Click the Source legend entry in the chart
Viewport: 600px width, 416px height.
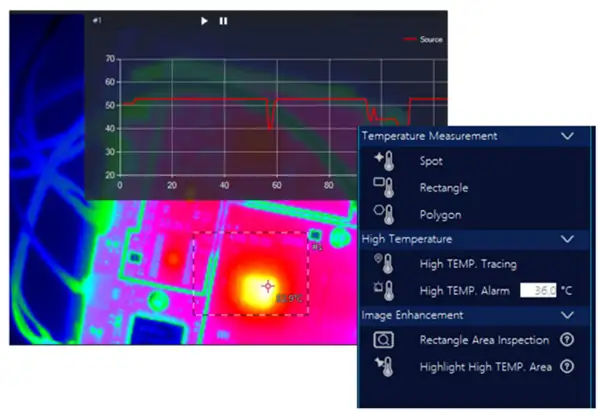(424, 39)
